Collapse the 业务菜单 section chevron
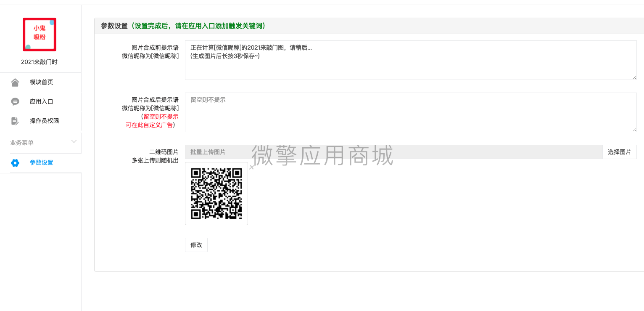 pyautogui.click(x=74, y=141)
